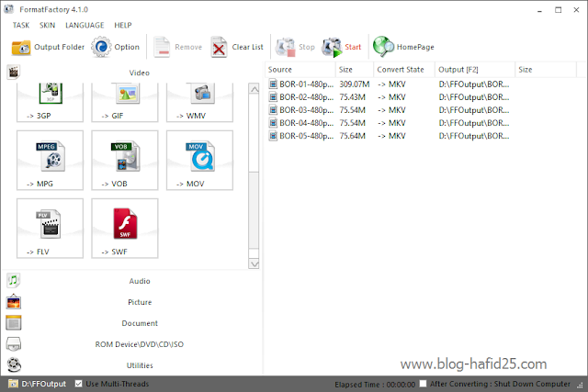The image size is (588, 392).
Task: Open the HELP menu
Action: tap(123, 25)
